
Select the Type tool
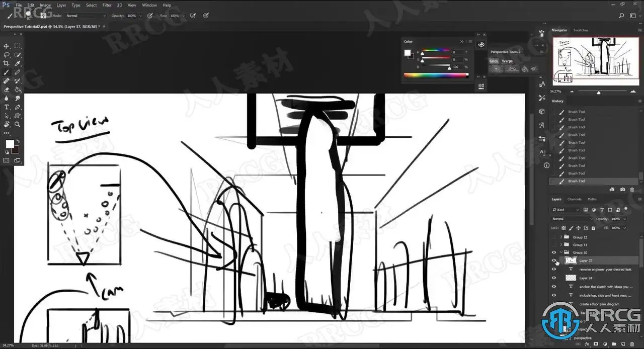7,107
